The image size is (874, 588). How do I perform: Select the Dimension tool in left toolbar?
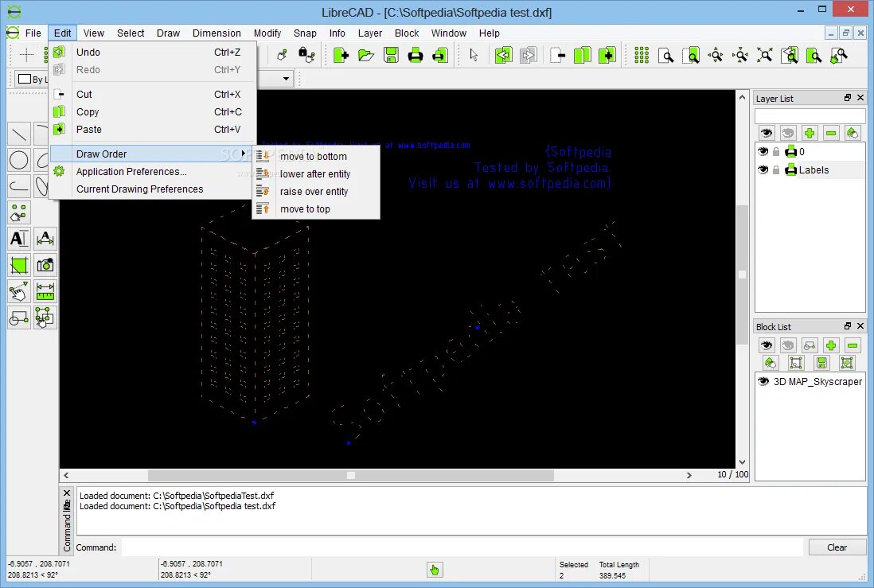[45, 239]
